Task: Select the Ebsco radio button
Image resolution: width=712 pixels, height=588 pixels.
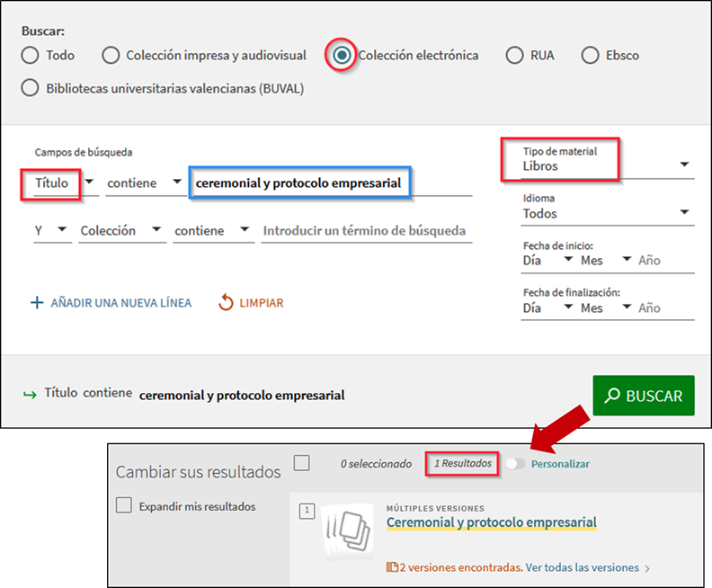Action: [x=590, y=56]
